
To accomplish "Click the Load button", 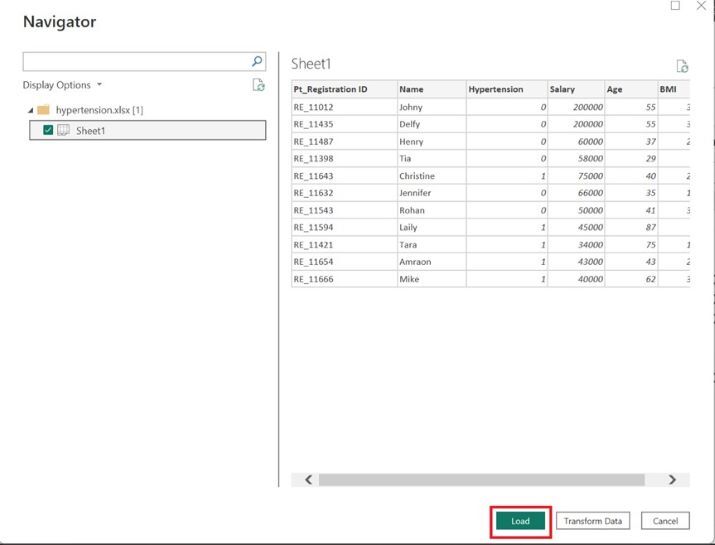I will 520,521.
